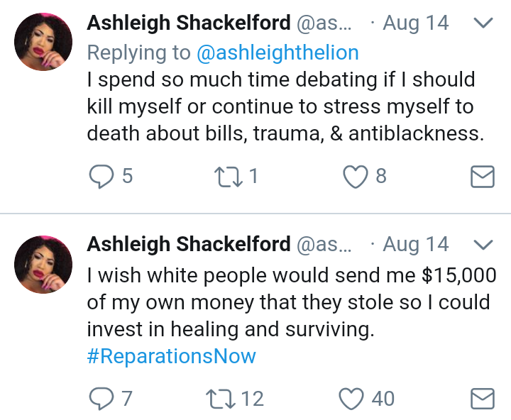This screenshot has height=420, width=511.
Task: Like the first tweet with 8 likes
Action: [356, 177]
